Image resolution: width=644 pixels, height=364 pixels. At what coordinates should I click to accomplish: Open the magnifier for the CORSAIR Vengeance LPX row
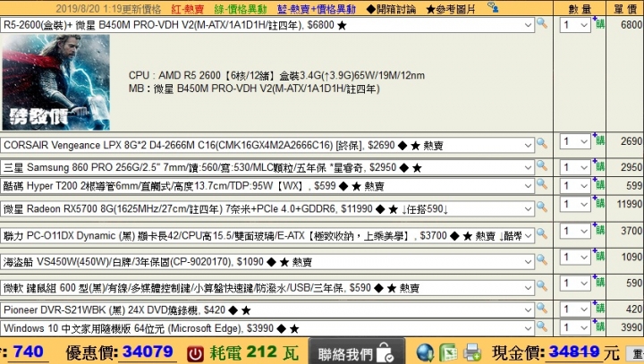coord(542,143)
